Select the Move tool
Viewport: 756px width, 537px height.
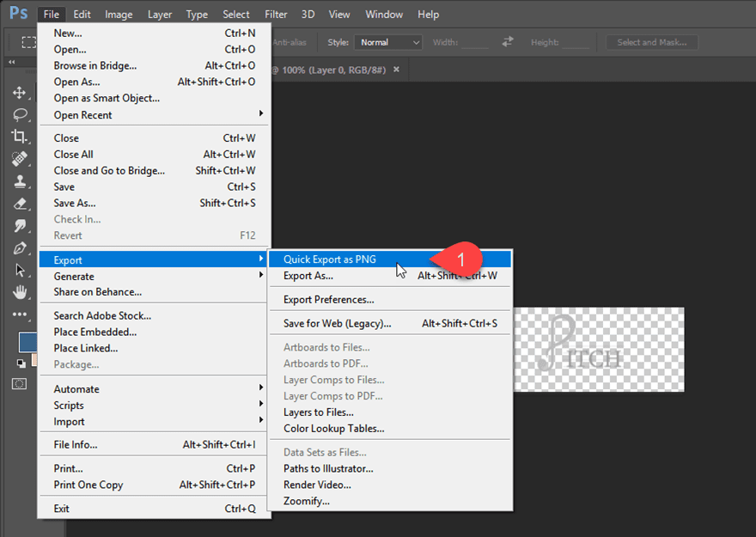tap(19, 92)
